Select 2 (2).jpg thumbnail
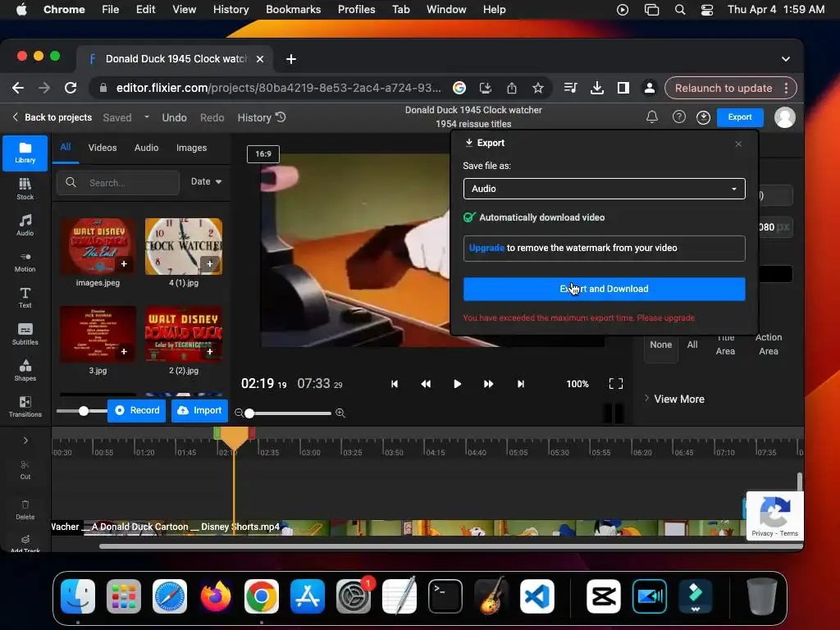This screenshot has width=840, height=630. (184, 334)
